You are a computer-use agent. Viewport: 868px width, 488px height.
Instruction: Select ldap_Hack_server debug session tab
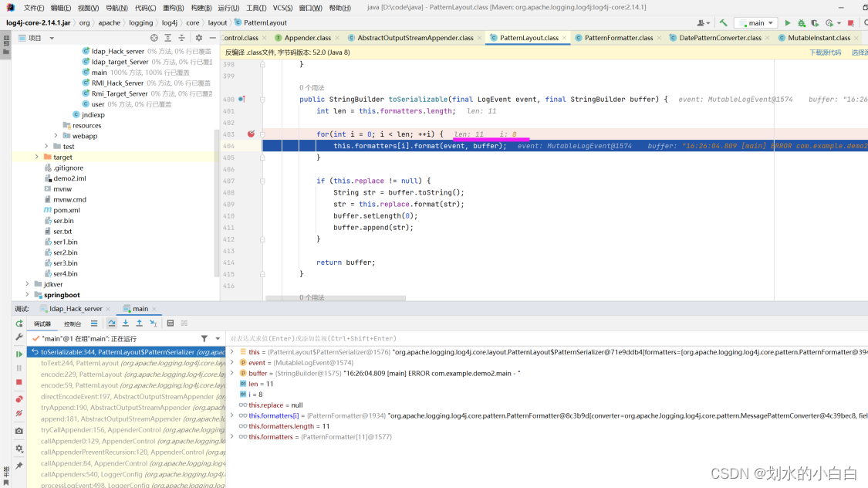76,309
